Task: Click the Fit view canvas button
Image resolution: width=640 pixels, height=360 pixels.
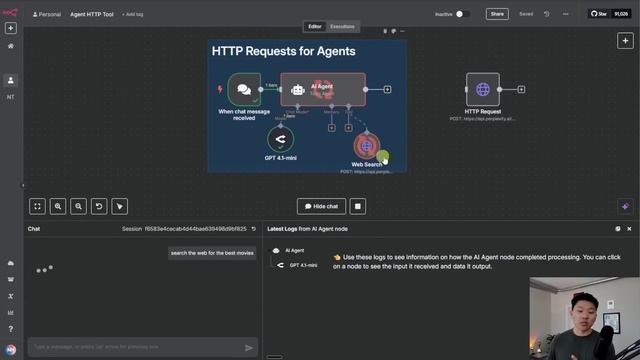Action: point(38,207)
